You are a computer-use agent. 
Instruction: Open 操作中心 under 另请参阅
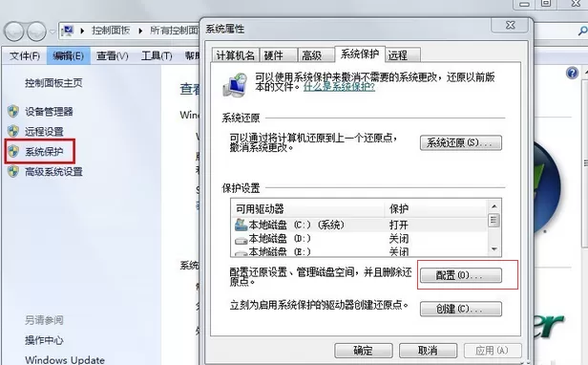click(44, 340)
